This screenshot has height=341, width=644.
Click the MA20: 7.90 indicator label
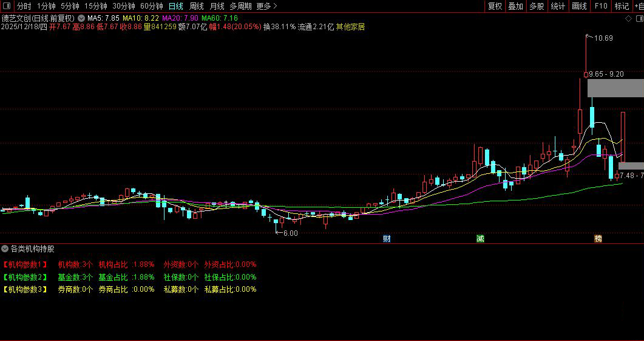[180, 18]
